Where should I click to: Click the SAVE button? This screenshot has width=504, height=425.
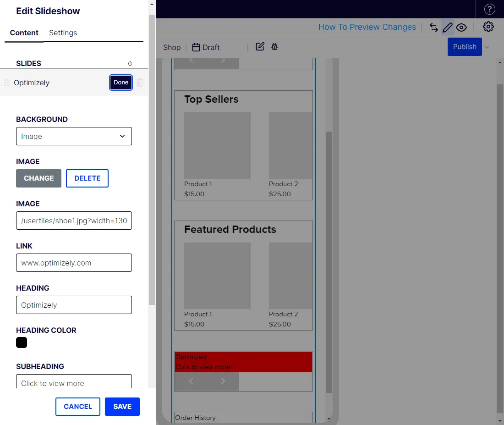[122, 407]
